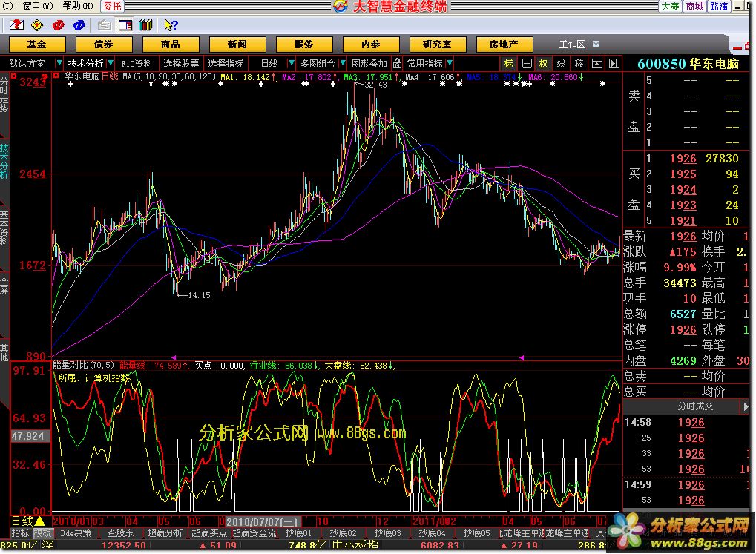Click the red question mark mail icon
Image resolution: width=756 pixels, height=554 pixels.
click(x=16, y=24)
